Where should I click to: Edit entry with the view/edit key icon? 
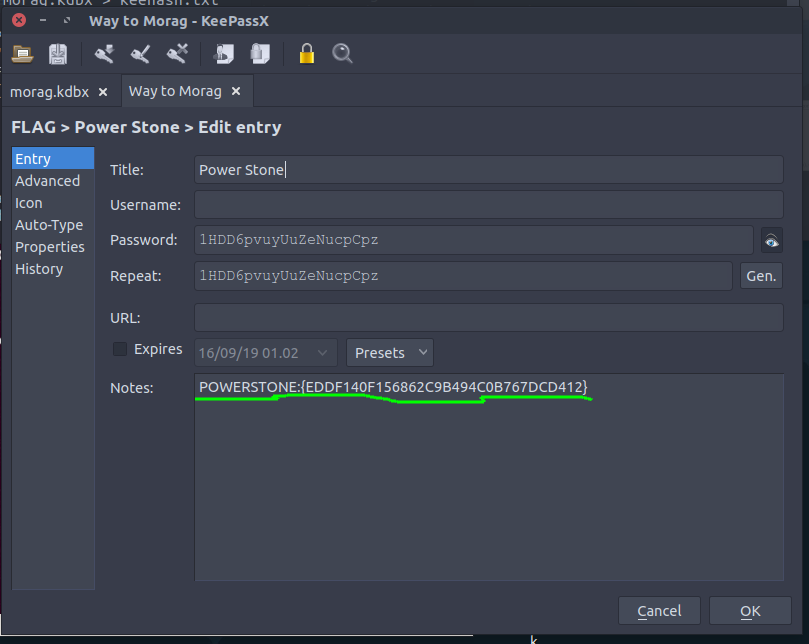point(139,53)
